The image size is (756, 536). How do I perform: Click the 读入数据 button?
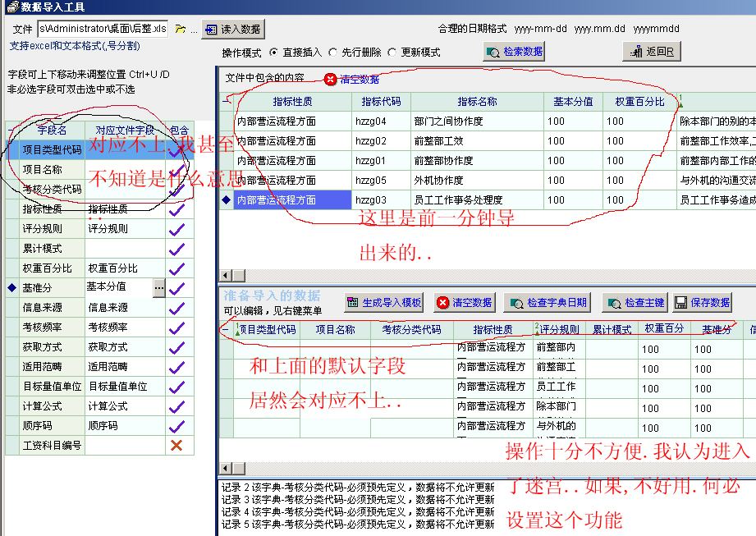click(x=233, y=29)
